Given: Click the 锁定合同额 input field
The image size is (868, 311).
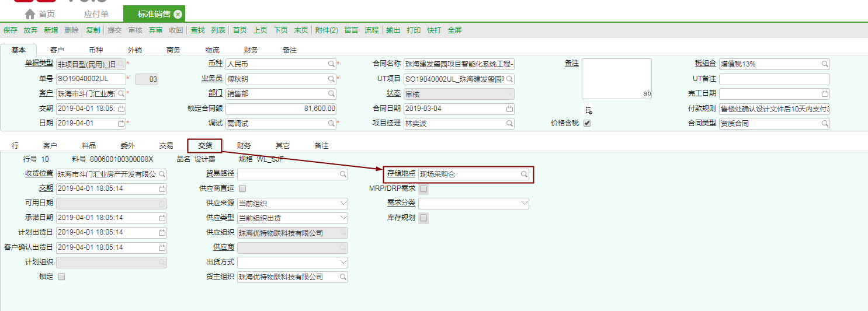Looking at the screenshot, I should (281, 109).
